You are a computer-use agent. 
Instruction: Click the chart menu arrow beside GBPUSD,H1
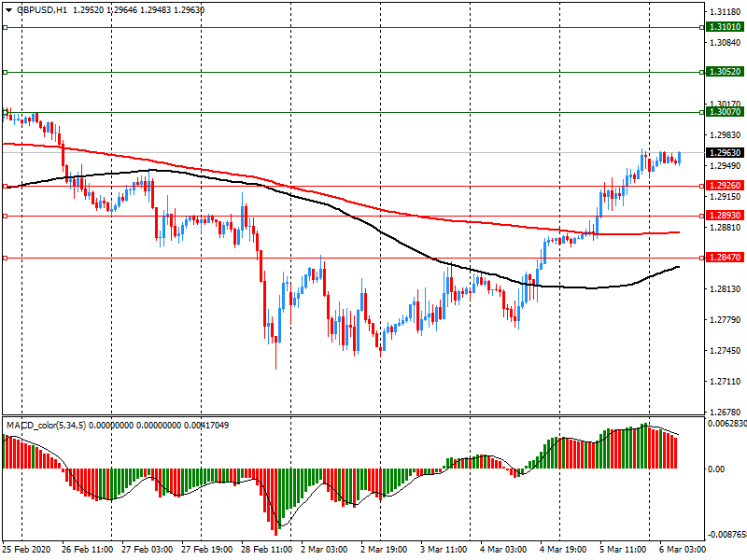click(8, 10)
